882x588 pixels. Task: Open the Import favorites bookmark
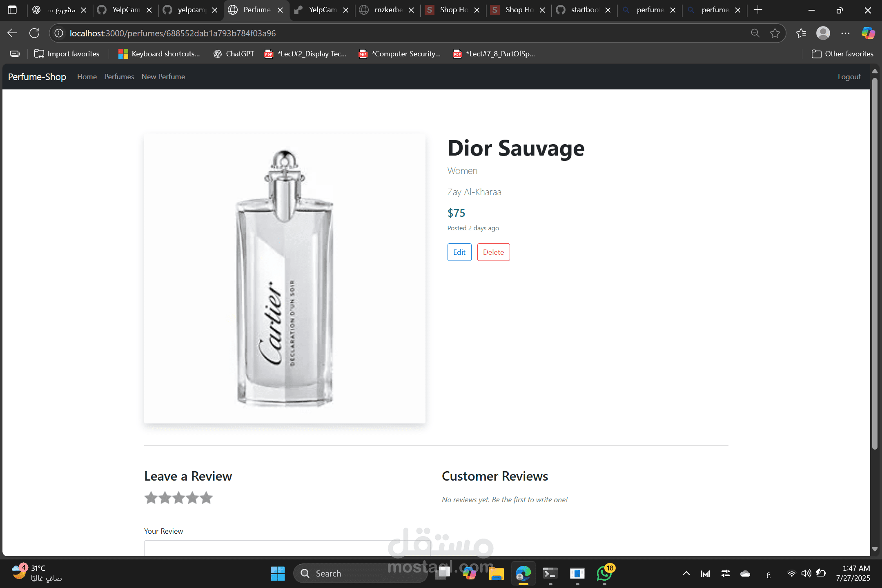(67, 54)
